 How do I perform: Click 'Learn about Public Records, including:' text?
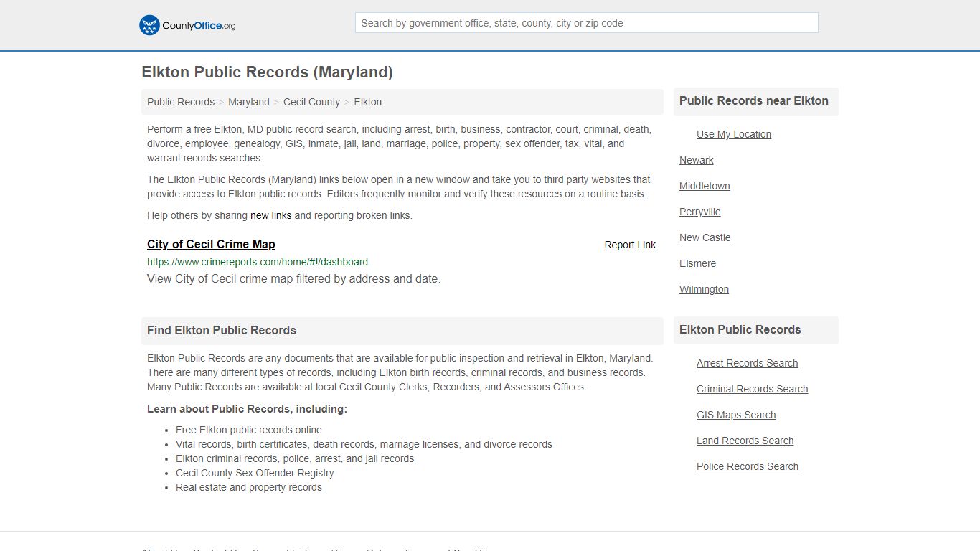[x=247, y=409]
